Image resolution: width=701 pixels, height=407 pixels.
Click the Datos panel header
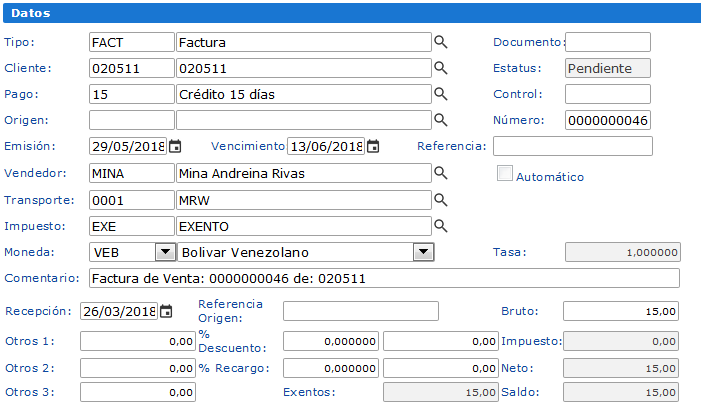point(352,13)
